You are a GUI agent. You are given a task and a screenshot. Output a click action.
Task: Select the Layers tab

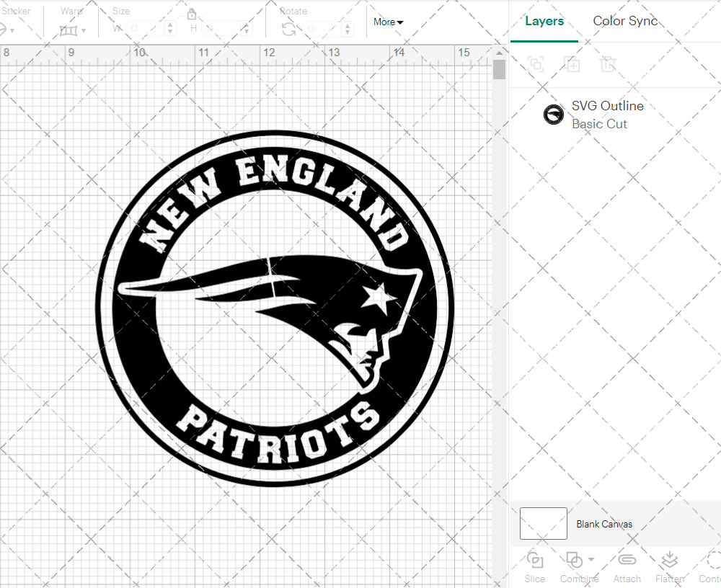544,21
